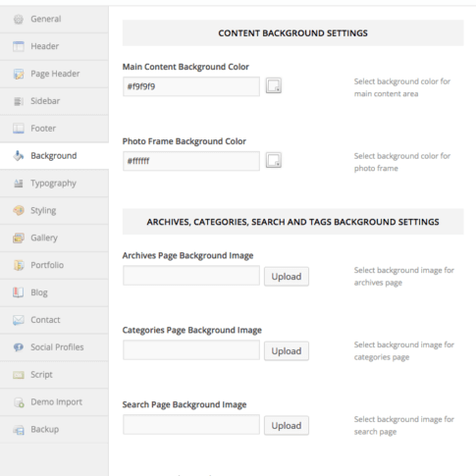Click the Header layout icon
Viewport: 476px width, 476px height.
pos(19,46)
